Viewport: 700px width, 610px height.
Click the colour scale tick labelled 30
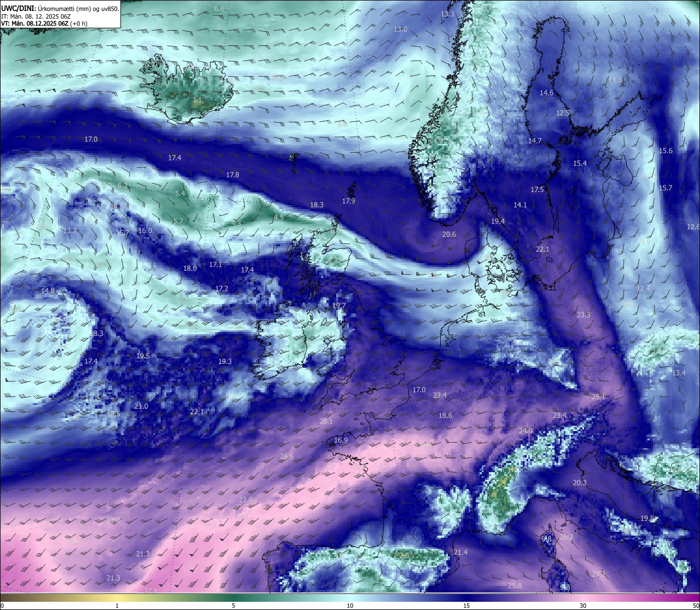583,606
